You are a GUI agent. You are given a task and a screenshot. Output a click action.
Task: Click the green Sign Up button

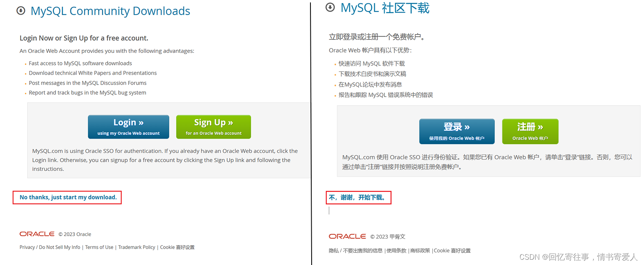pyautogui.click(x=213, y=127)
